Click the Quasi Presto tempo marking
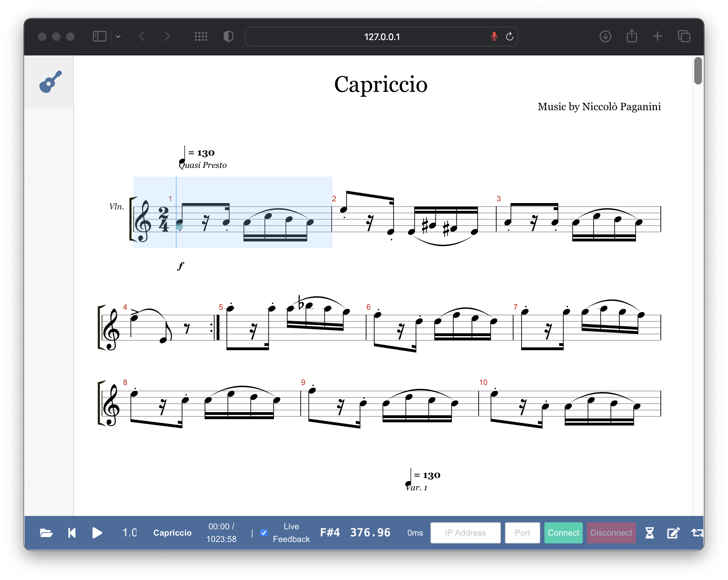 (203, 165)
